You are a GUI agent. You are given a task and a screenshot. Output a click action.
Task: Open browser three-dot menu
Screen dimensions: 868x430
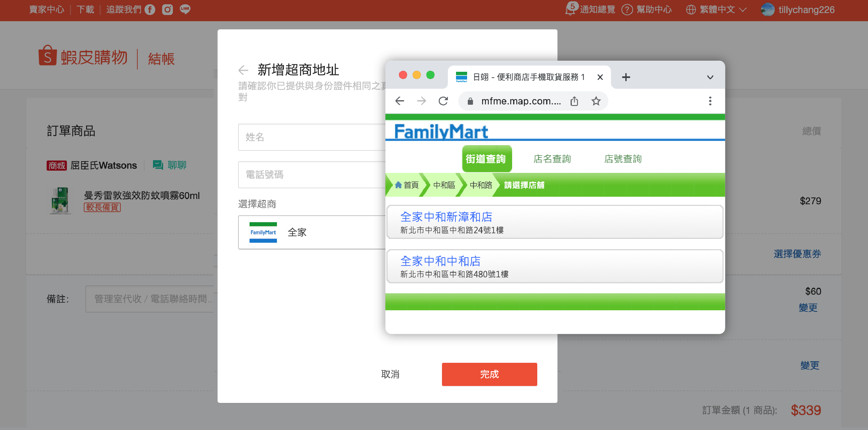click(710, 101)
